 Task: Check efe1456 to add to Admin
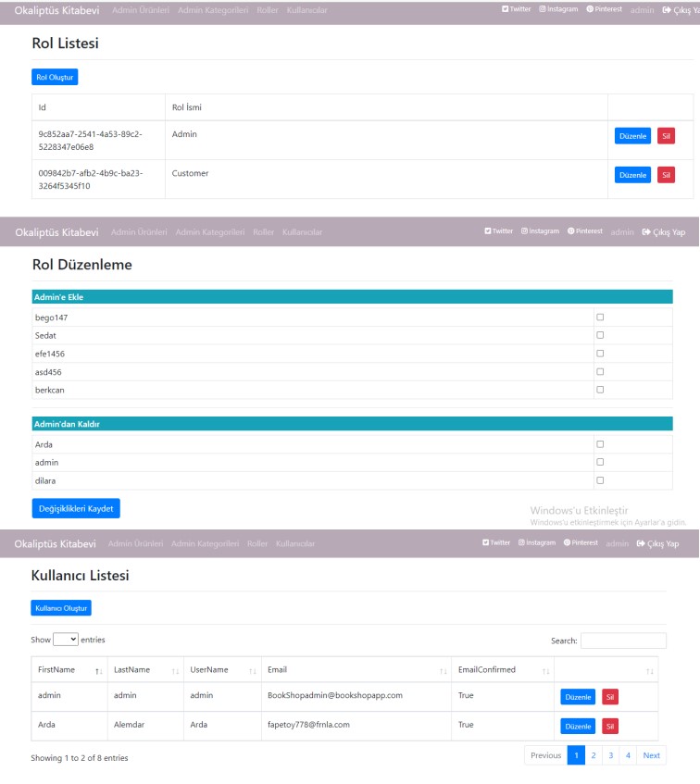click(x=600, y=353)
